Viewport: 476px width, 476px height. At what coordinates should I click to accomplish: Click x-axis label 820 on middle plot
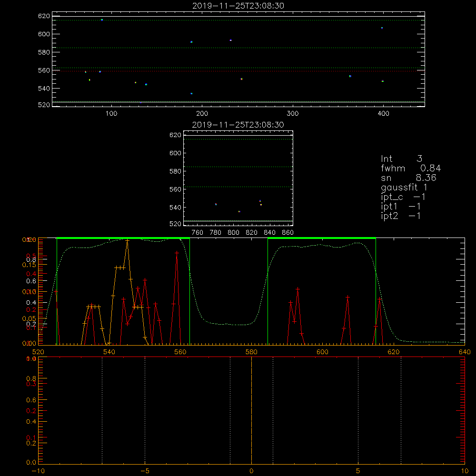[251, 233]
